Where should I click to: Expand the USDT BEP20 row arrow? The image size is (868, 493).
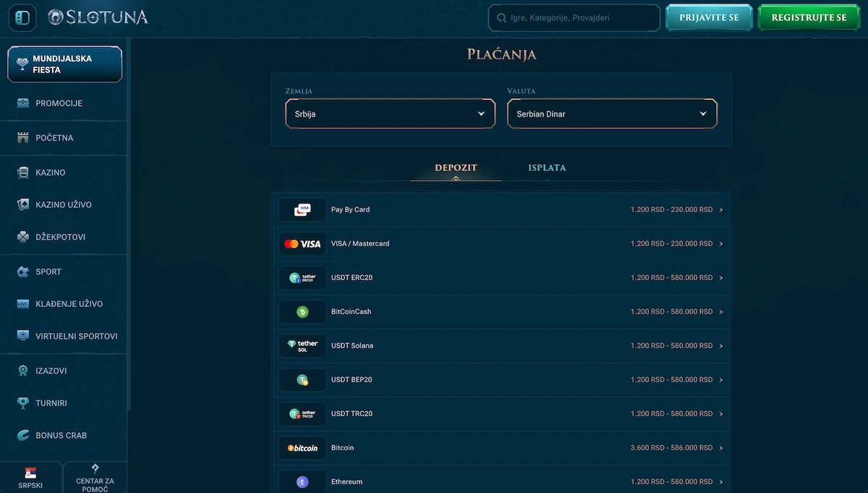coord(721,380)
